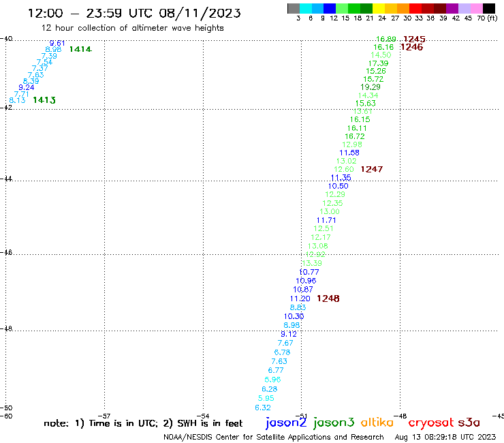
Task: Select the cyan swatch in the wave-height legend
Action: point(306,8)
